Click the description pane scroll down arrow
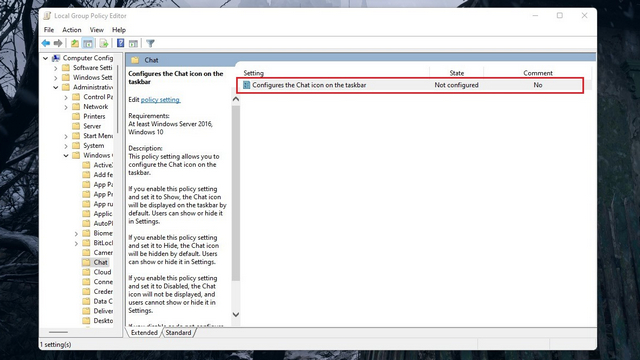The image size is (640, 360). (x=236, y=314)
